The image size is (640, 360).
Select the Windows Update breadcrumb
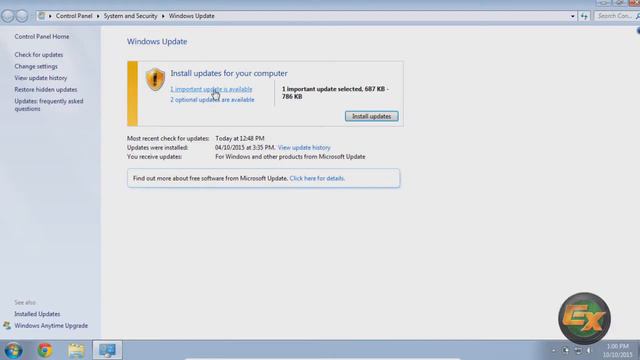tap(191, 16)
